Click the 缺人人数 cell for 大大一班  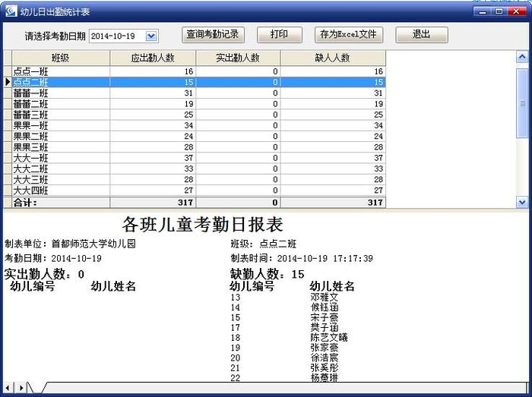[x=333, y=158]
